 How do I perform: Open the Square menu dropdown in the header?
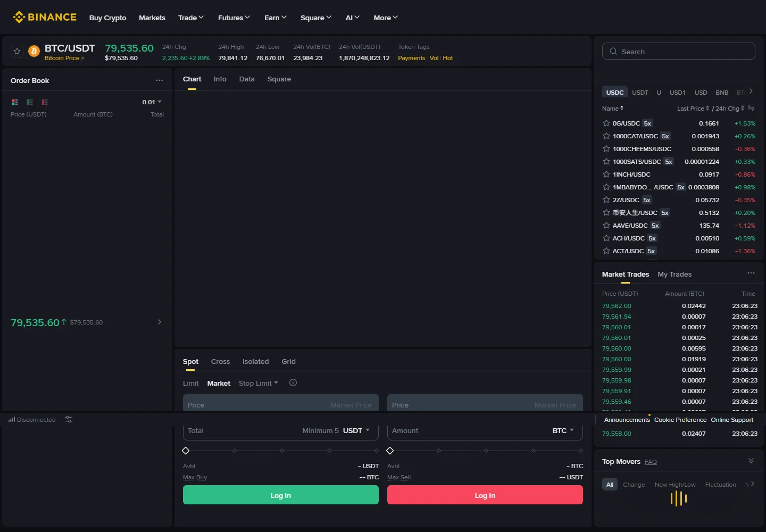(x=316, y=18)
